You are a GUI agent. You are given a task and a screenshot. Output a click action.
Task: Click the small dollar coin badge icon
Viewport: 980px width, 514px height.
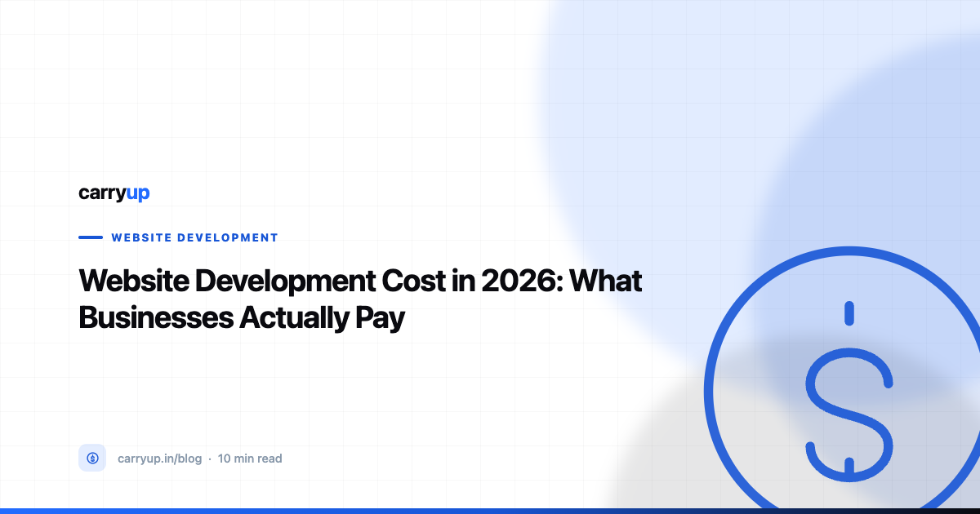92,459
